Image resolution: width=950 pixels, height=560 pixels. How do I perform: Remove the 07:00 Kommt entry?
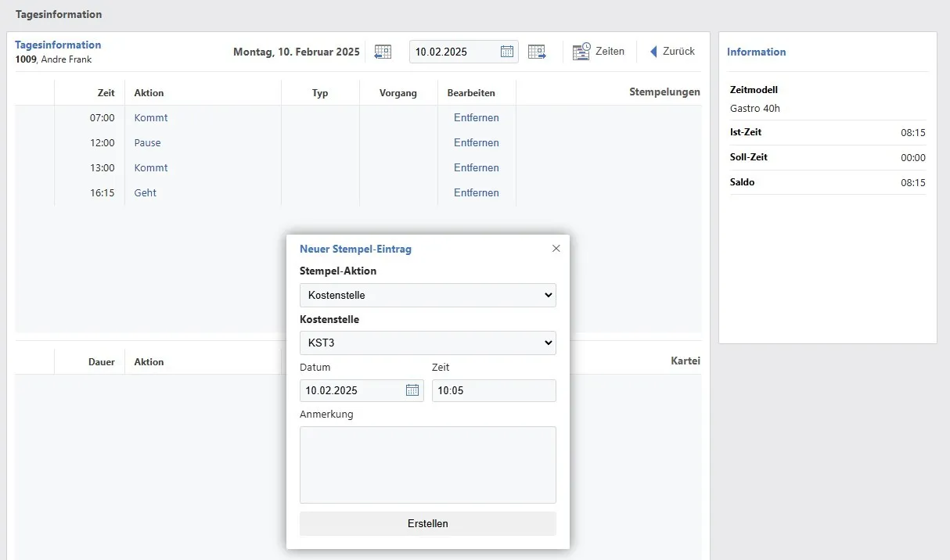pyautogui.click(x=477, y=118)
